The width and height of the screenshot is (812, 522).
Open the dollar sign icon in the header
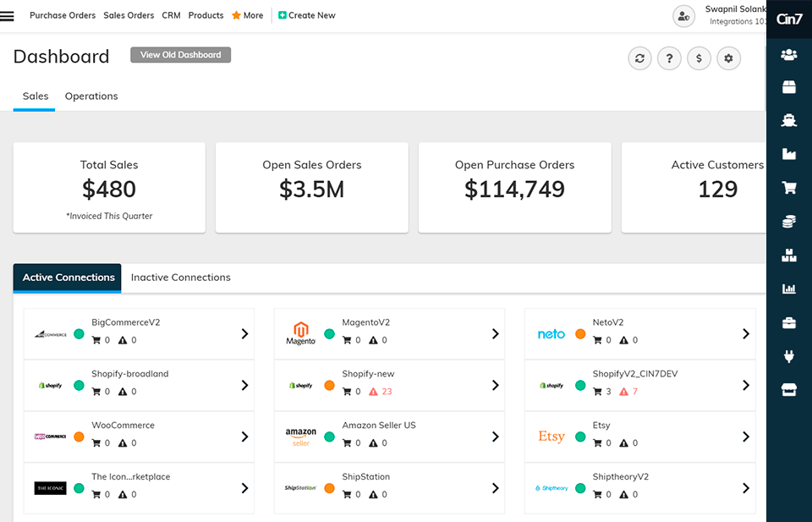tap(699, 58)
